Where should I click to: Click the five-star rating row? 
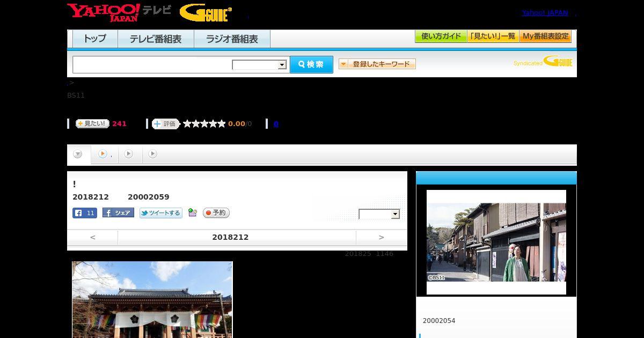pyautogui.click(x=204, y=124)
